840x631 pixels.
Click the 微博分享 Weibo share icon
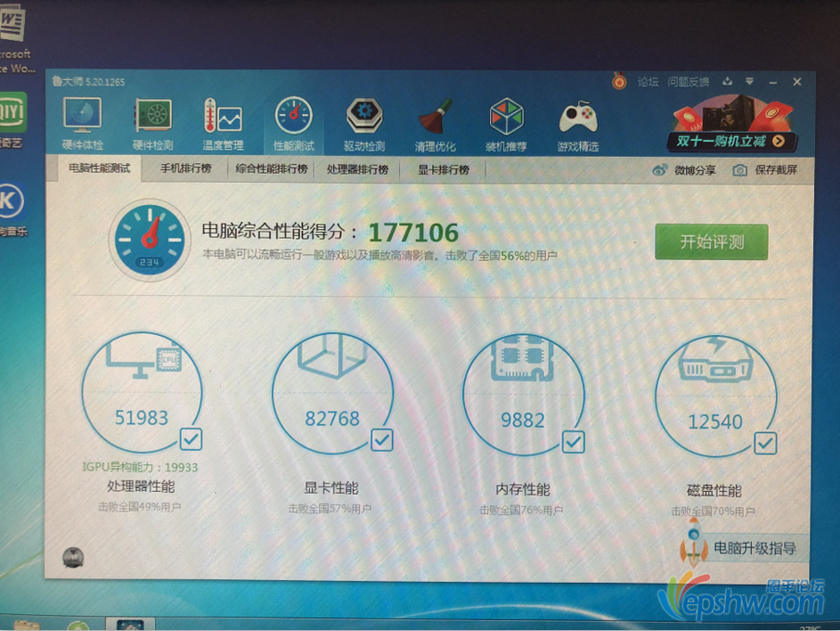click(660, 171)
